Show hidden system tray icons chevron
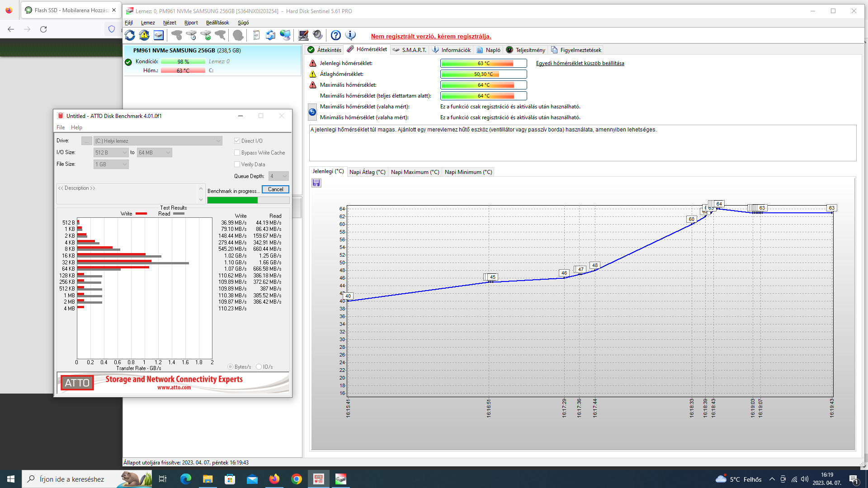Screen dimensions: 868x488 click(x=772, y=479)
